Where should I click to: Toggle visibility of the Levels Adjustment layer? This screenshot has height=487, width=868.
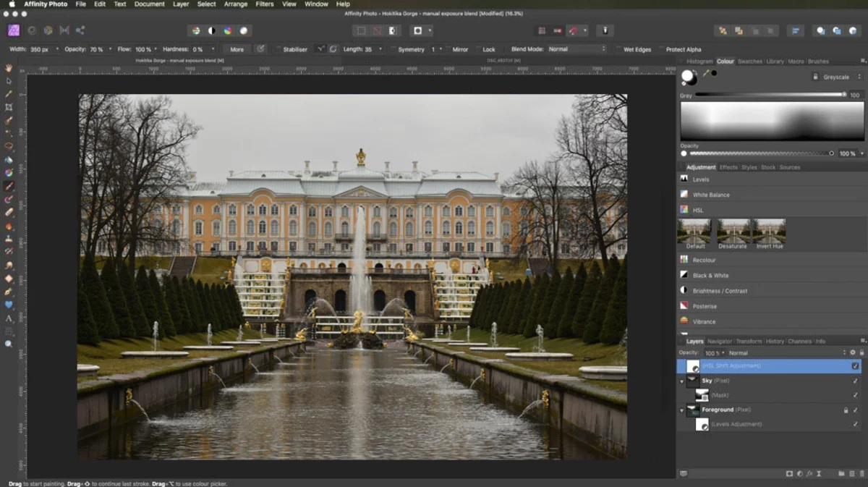[855, 424]
